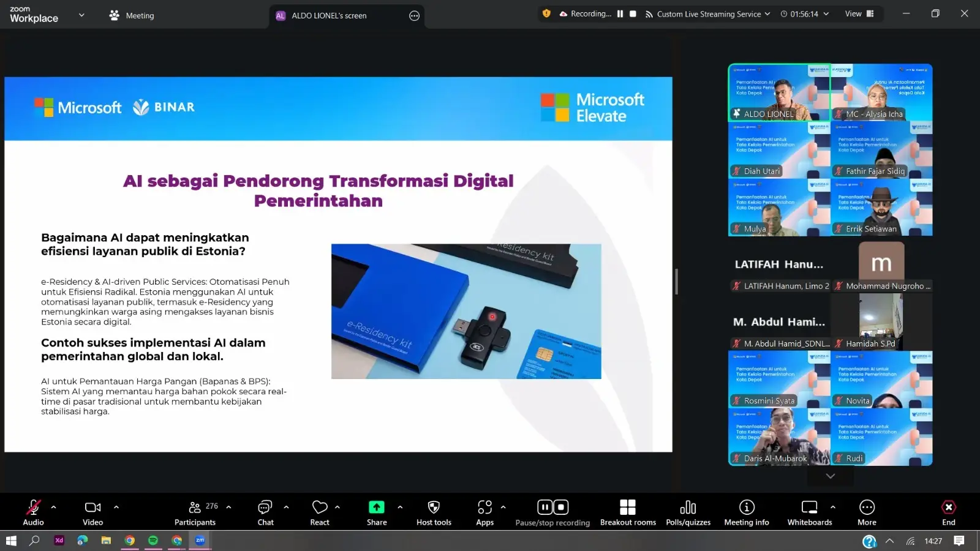Open the View layout button

point(859,14)
